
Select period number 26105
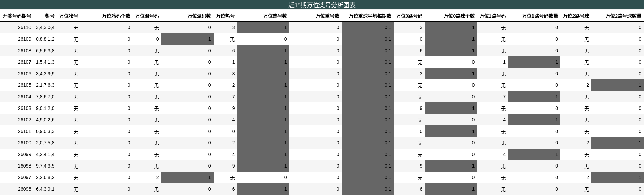24,85
